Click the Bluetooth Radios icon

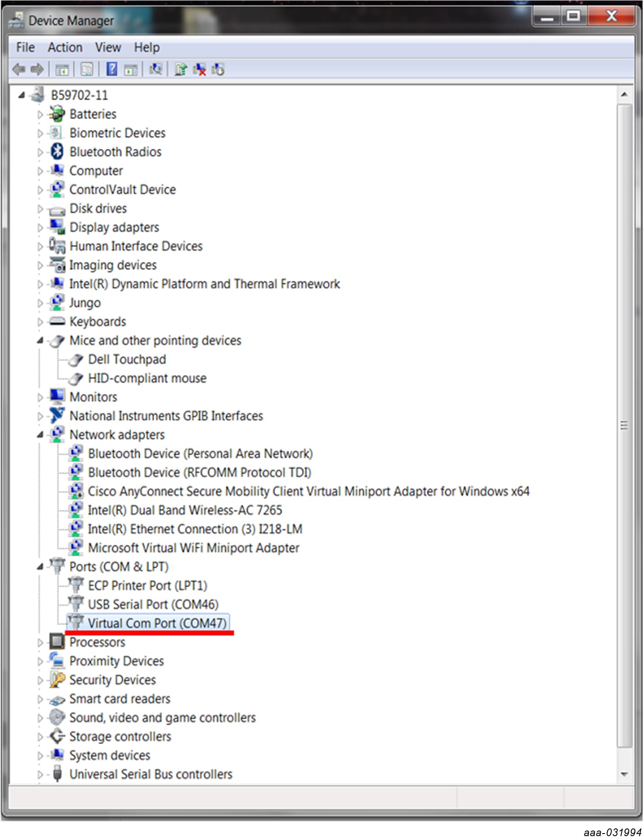coord(57,152)
